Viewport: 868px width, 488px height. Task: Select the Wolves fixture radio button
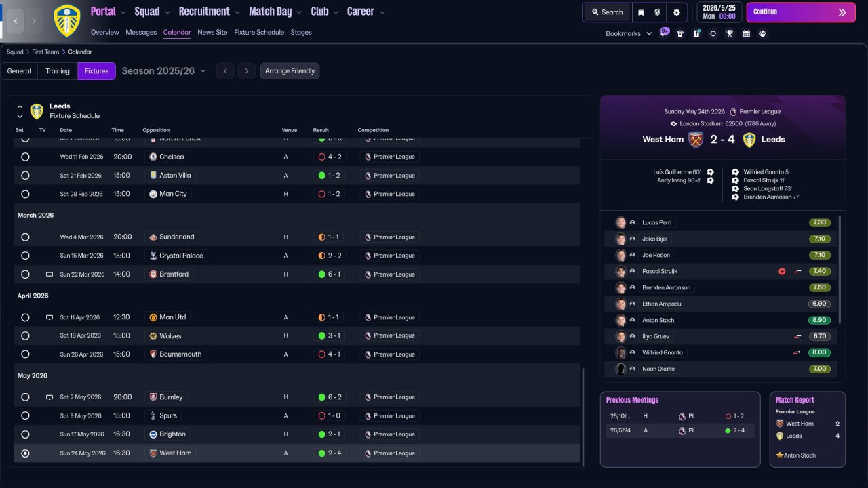tap(25, 335)
